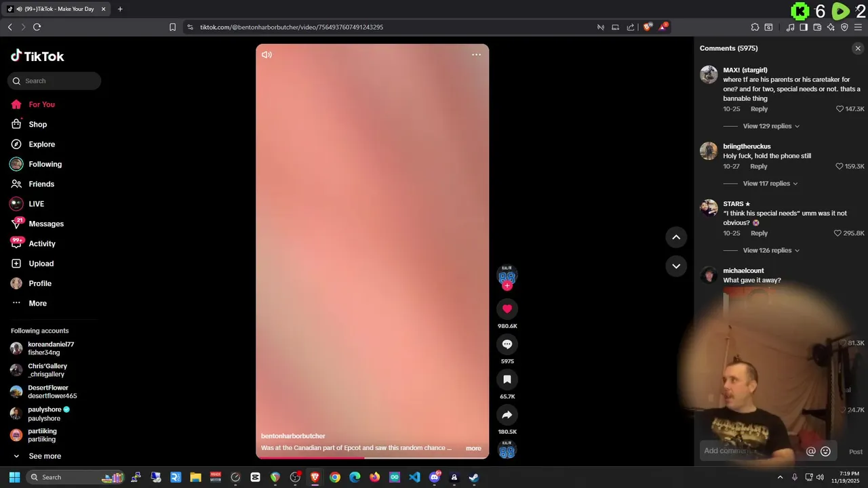Open Brave Wallet icon
868x488 pixels.
click(x=817, y=27)
